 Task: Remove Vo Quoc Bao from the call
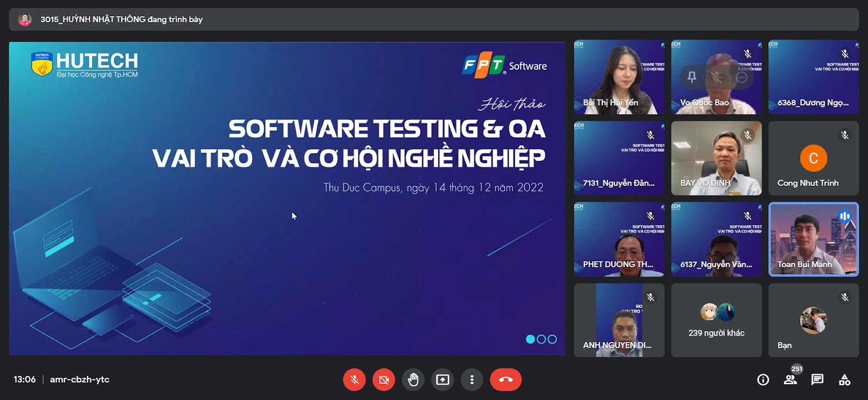[x=742, y=77]
